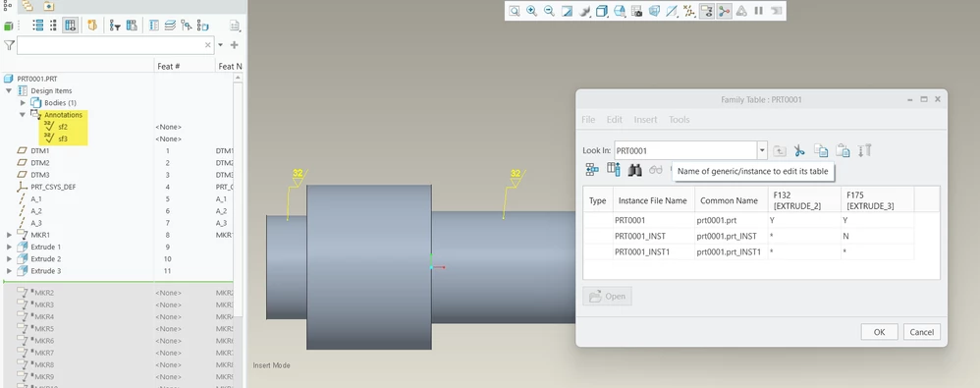Click the Feat # column header
This screenshot has height=388, width=980.
[x=169, y=66]
